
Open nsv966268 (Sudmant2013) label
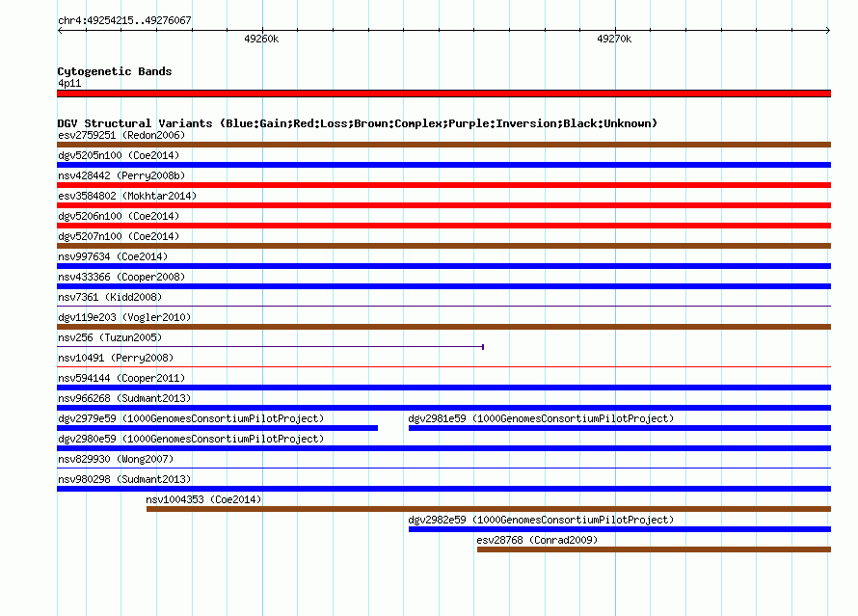124,398
